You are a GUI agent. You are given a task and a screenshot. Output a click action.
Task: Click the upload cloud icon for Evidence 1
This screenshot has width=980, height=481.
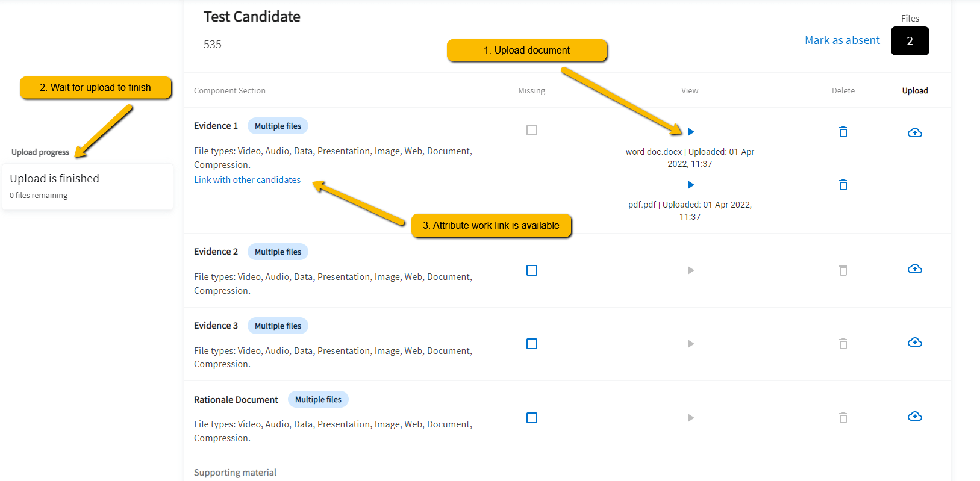click(914, 132)
